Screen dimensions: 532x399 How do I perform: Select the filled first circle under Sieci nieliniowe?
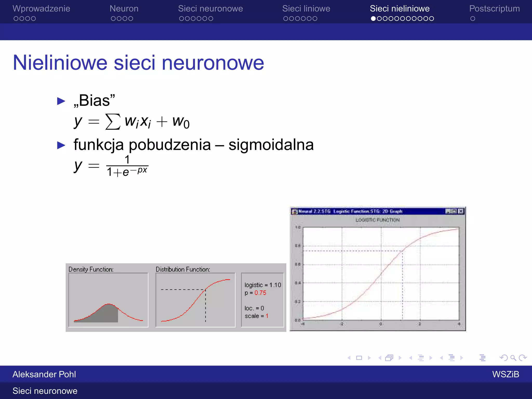click(x=373, y=19)
